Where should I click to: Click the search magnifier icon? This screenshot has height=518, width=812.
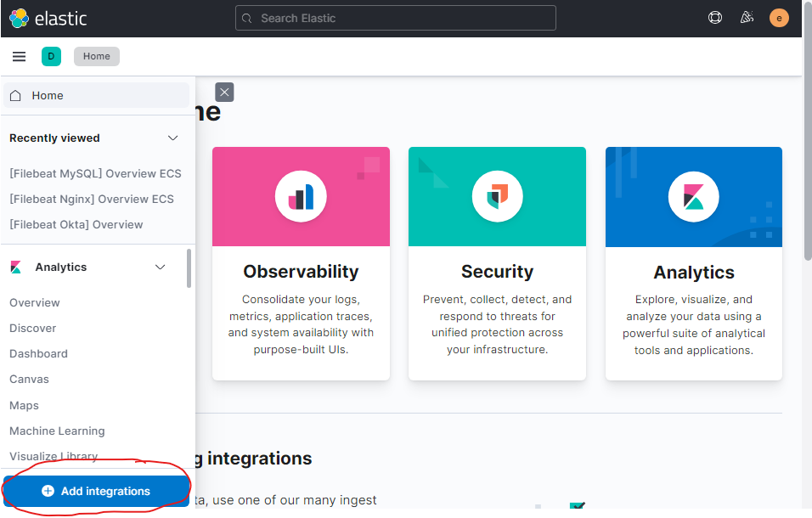(x=247, y=19)
